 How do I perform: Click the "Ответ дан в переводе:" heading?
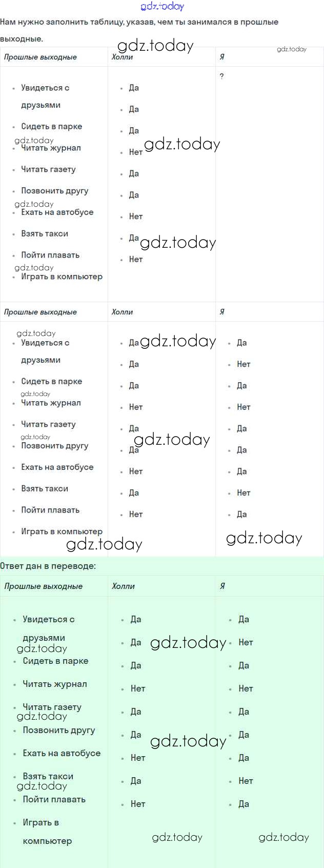pyautogui.click(x=48, y=566)
